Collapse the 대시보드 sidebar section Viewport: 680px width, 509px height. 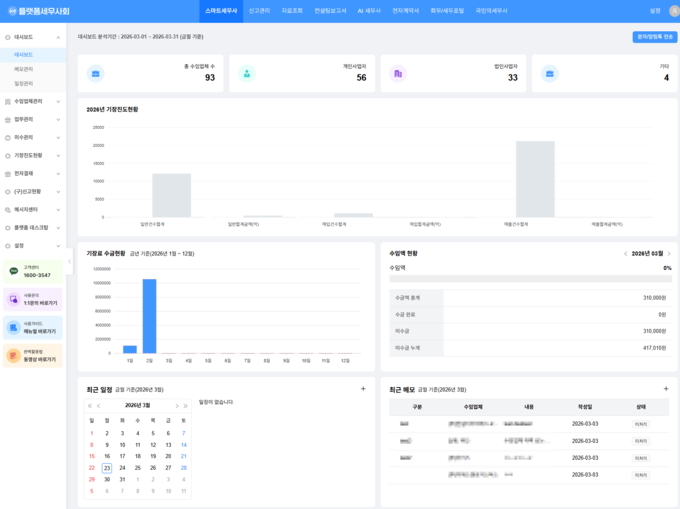(x=58, y=37)
